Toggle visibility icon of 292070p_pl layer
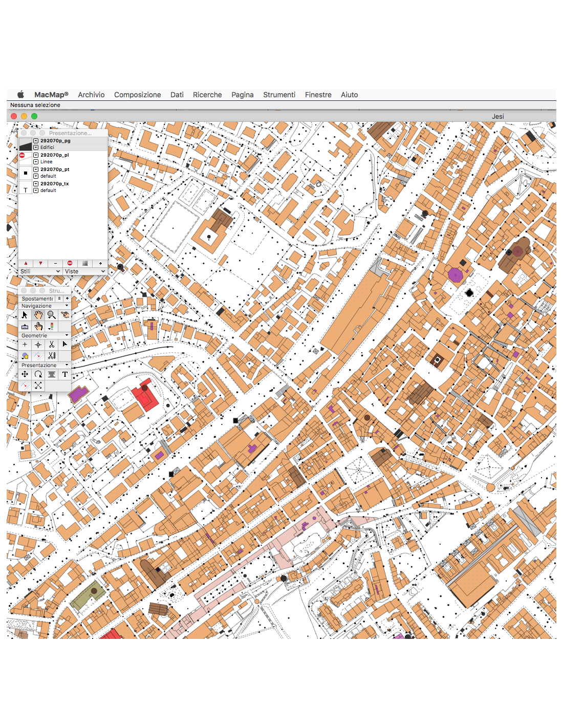Screen dimensions: 563x728 22,155
